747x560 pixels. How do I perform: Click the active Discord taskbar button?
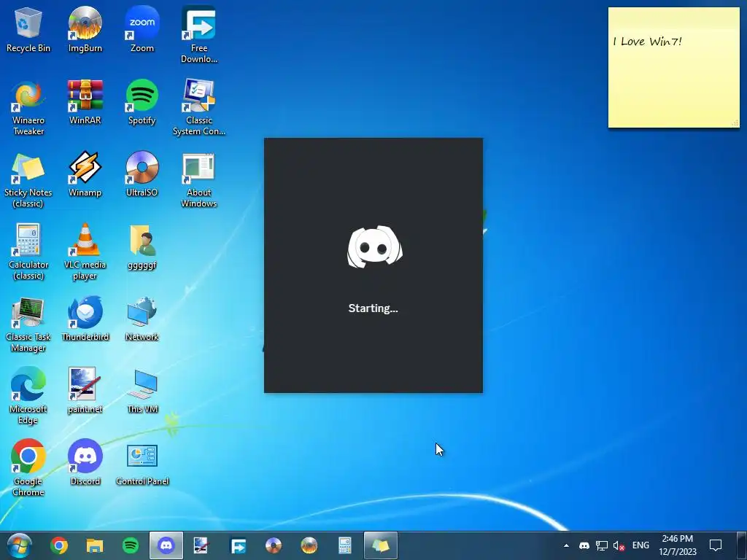point(166,545)
